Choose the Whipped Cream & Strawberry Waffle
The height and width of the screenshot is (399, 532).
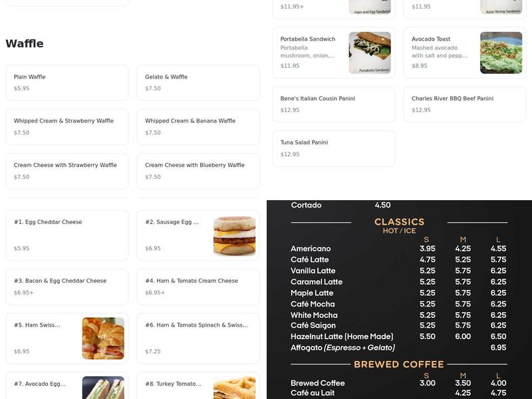(66, 126)
